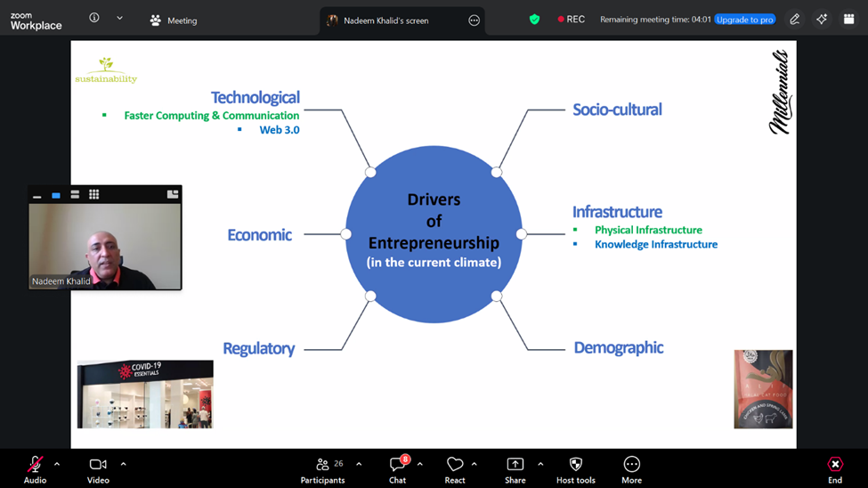Open the annotate pencil tool
Screen dimensions: 868x488
[794, 20]
